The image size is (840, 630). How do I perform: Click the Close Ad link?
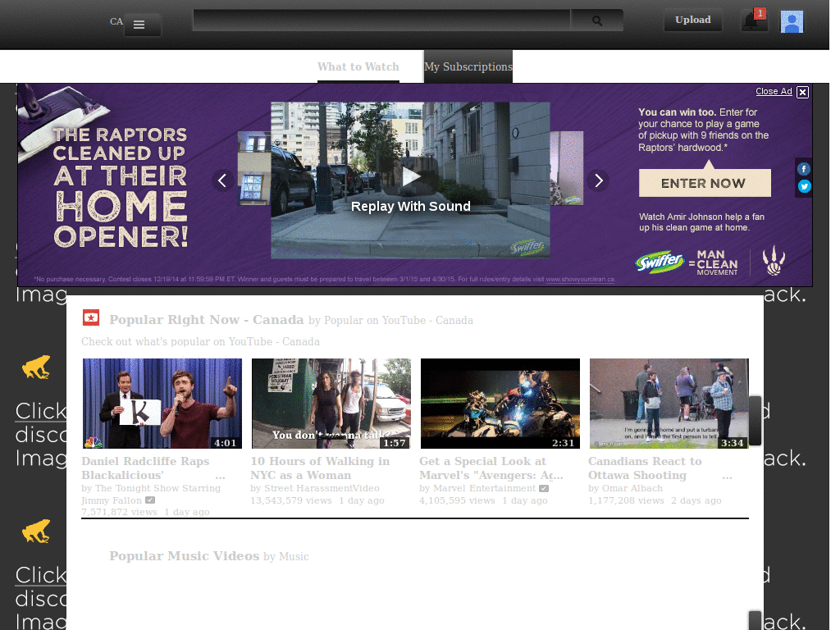click(x=774, y=92)
